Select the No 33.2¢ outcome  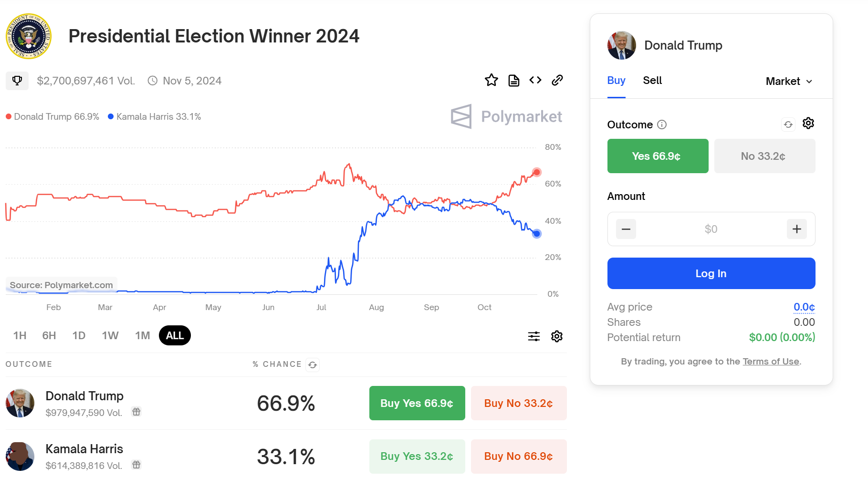(764, 156)
